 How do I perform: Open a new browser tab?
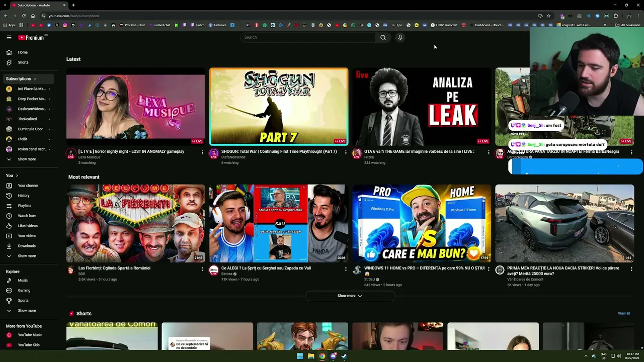point(73,5)
